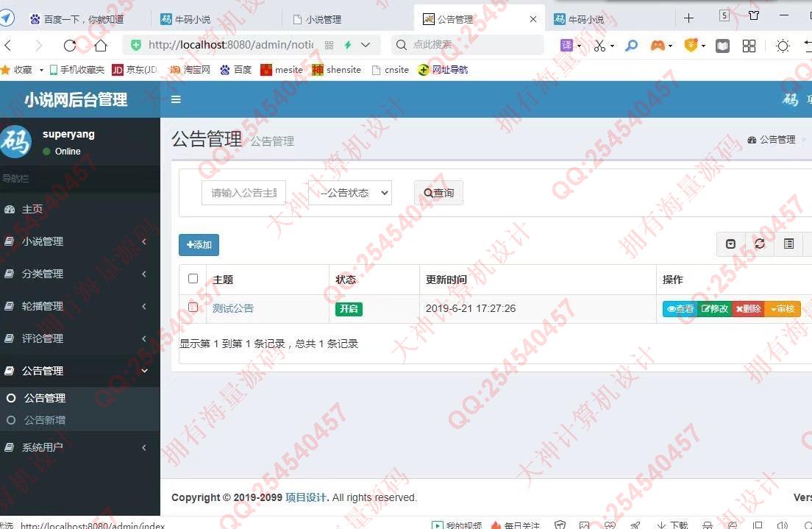Open the 项目设计 footer link
The height and width of the screenshot is (529, 812).
[305, 497]
